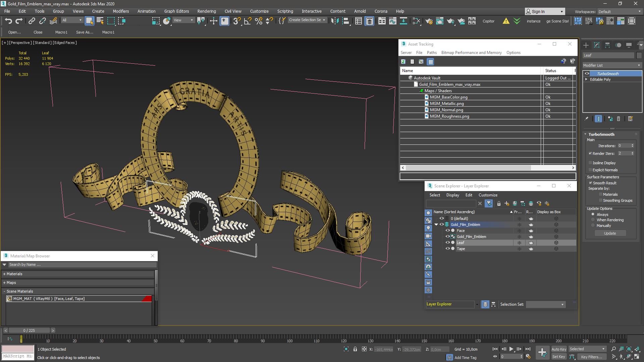Open the Material Editor icon
Image resolution: width=644 pixels, height=362 pixels.
point(416,21)
